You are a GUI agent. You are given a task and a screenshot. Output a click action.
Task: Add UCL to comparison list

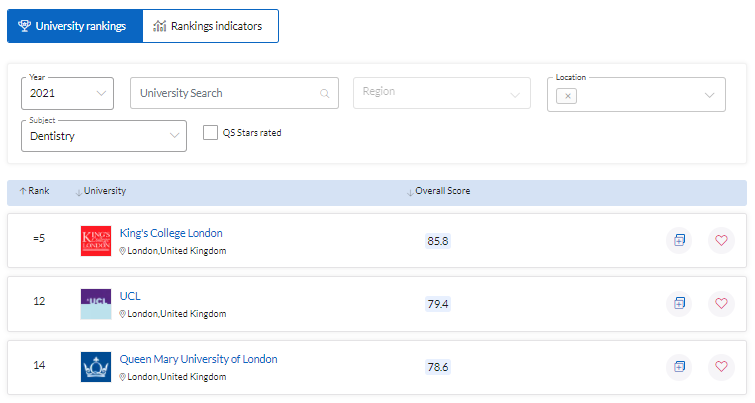[679, 303]
